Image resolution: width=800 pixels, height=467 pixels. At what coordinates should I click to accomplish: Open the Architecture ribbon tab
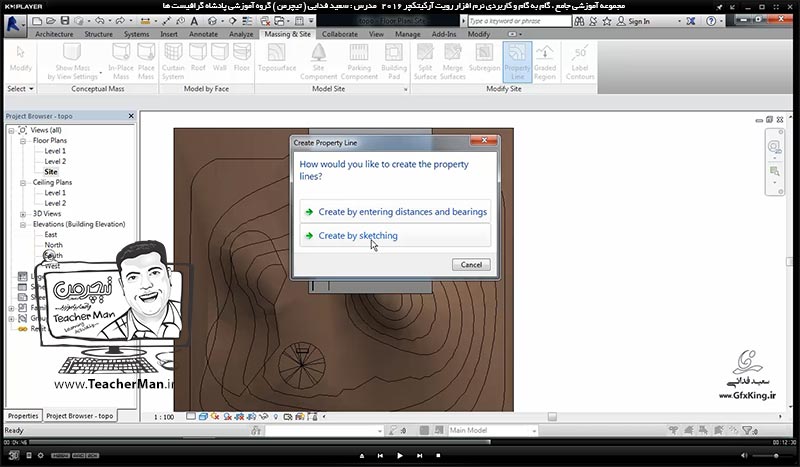click(x=54, y=34)
